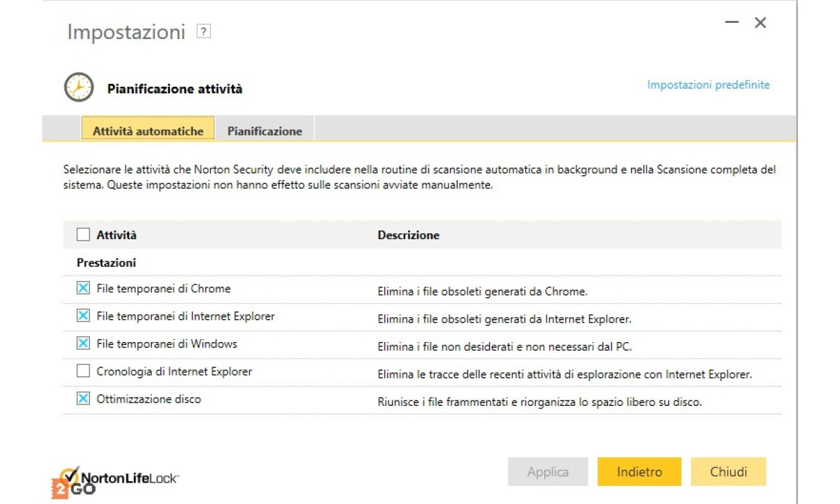Restore defaults via Impostazioni predefinite link
This screenshot has height=504, width=840.
(x=708, y=85)
